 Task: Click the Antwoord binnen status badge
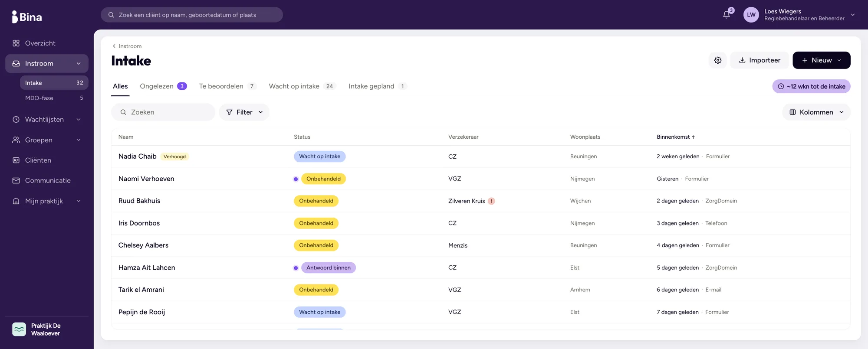[329, 268]
